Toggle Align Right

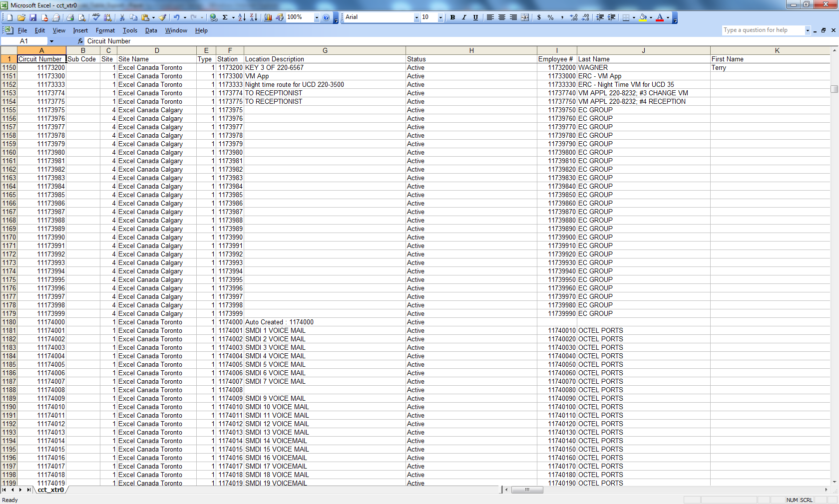(x=513, y=17)
